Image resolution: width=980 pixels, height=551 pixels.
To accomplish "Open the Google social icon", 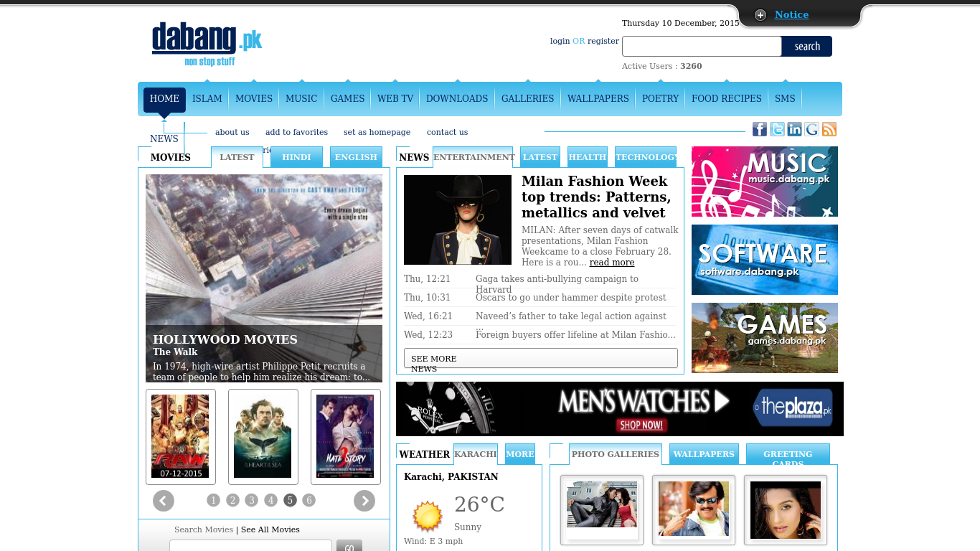I will click(811, 129).
